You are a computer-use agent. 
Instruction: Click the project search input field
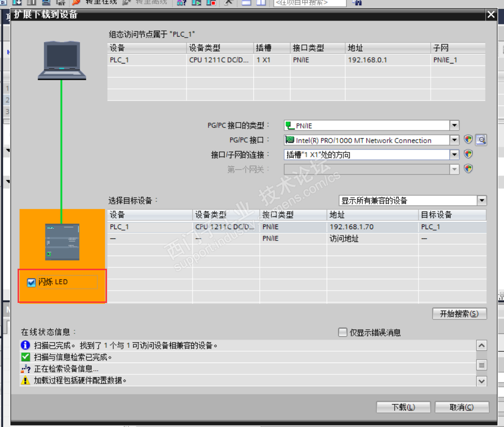click(x=310, y=2)
